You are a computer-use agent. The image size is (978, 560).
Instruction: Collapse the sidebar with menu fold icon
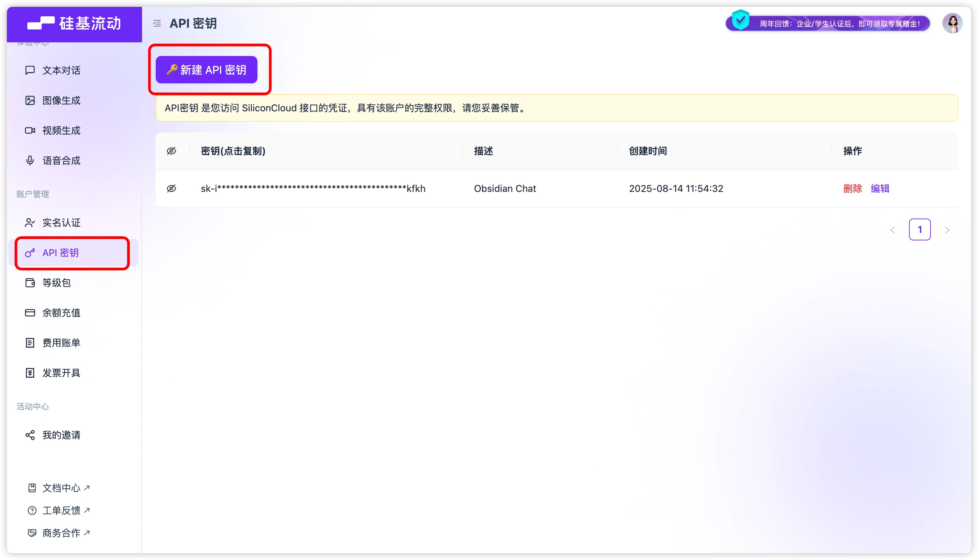tap(157, 24)
